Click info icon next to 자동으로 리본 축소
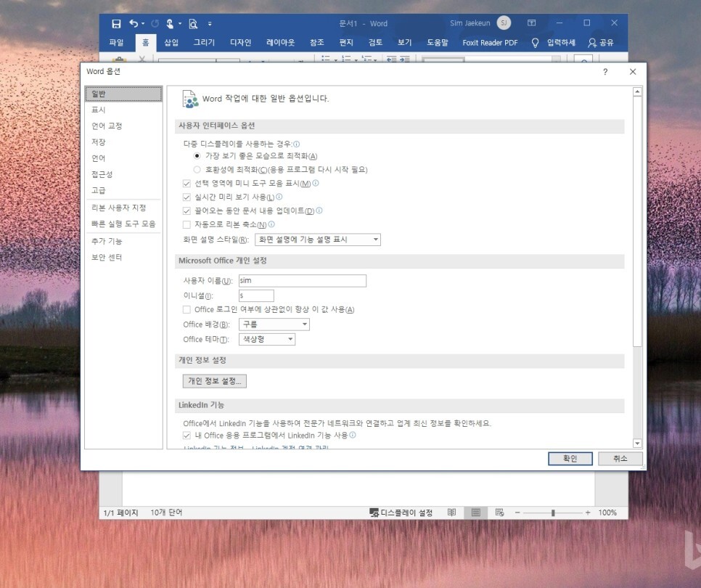Viewport: 701px width, 588px height. click(x=271, y=224)
